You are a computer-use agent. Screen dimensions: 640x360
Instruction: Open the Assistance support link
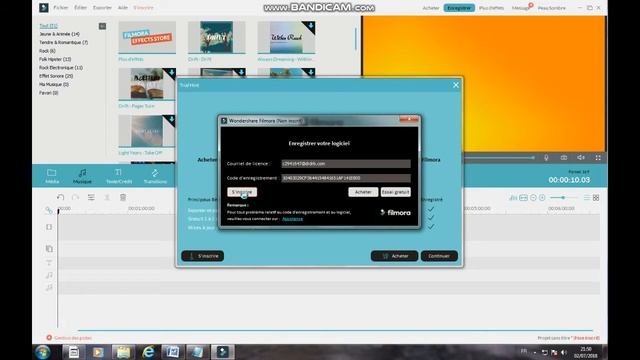(293, 219)
